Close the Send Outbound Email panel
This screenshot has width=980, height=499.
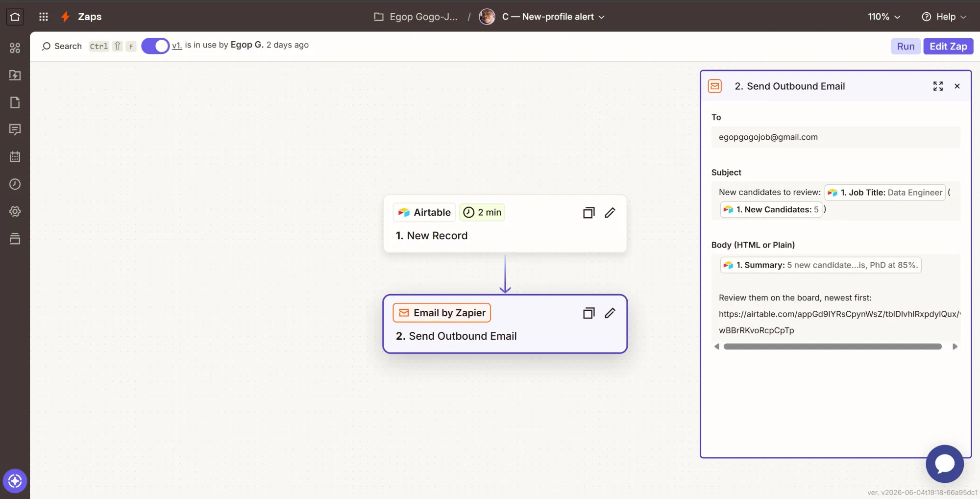(x=957, y=86)
